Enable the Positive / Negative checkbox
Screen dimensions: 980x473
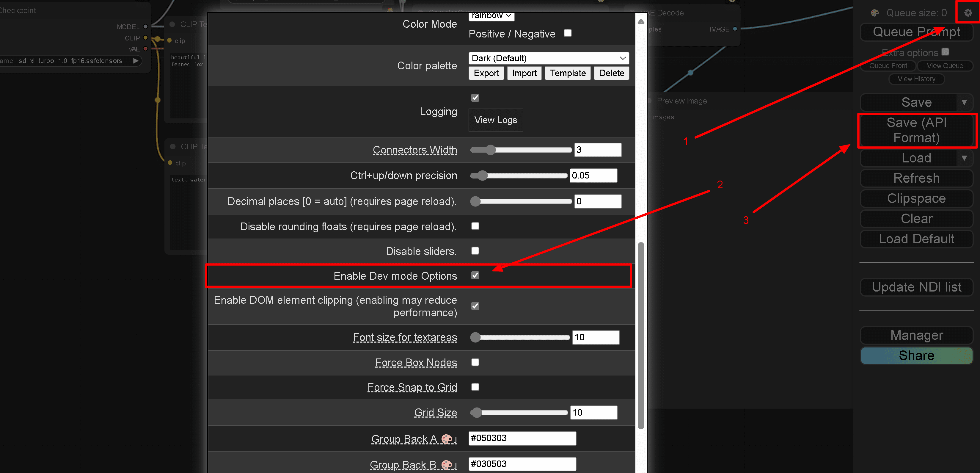(x=568, y=33)
